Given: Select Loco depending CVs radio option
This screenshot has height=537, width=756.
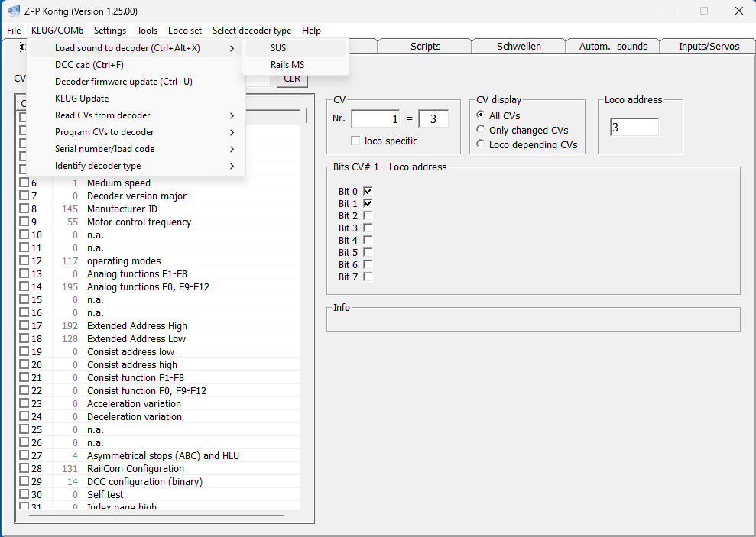Looking at the screenshot, I should 481,144.
